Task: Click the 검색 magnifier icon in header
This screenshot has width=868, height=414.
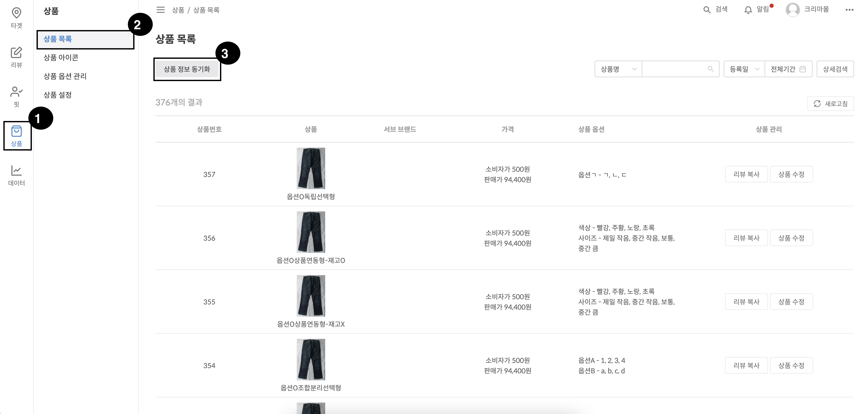Action: point(707,10)
